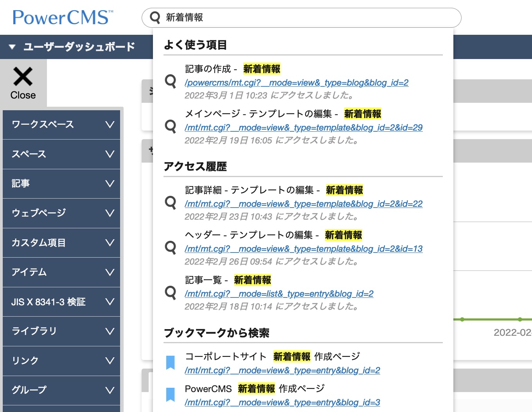The image size is (532, 412).
Task: Open template link ending id=22
Action: click(304, 204)
